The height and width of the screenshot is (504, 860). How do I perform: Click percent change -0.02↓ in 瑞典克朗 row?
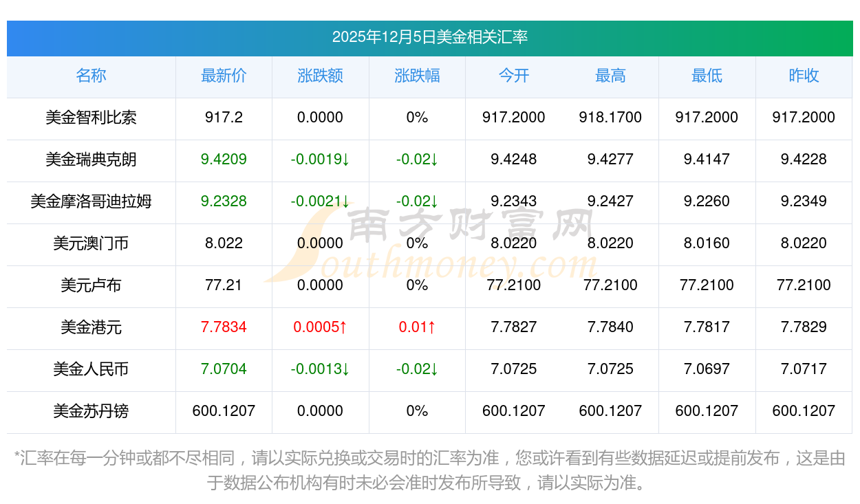(x=417, y=160)
